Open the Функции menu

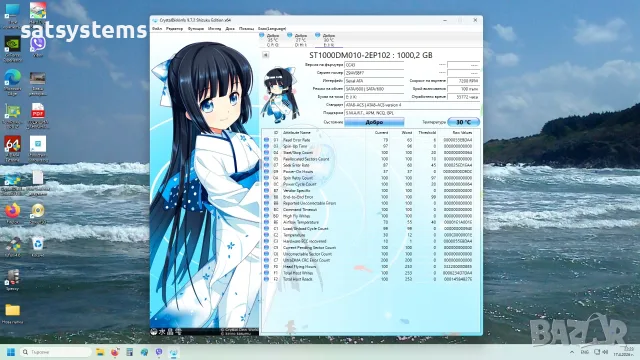pyautogui.click(x=196, y=29)
